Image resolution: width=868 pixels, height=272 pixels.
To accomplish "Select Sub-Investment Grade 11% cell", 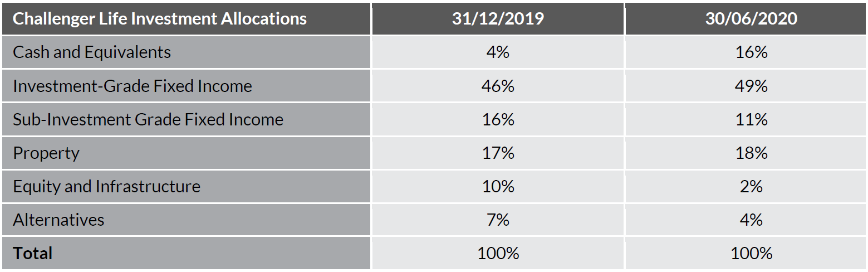I will click(751, 119).
